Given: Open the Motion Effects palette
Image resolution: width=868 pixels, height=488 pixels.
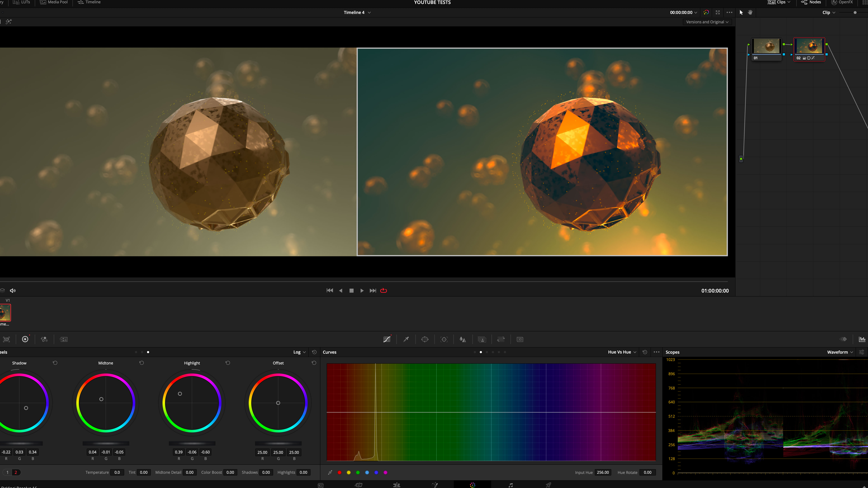Looking at the screenshot, I should point(63,339).
